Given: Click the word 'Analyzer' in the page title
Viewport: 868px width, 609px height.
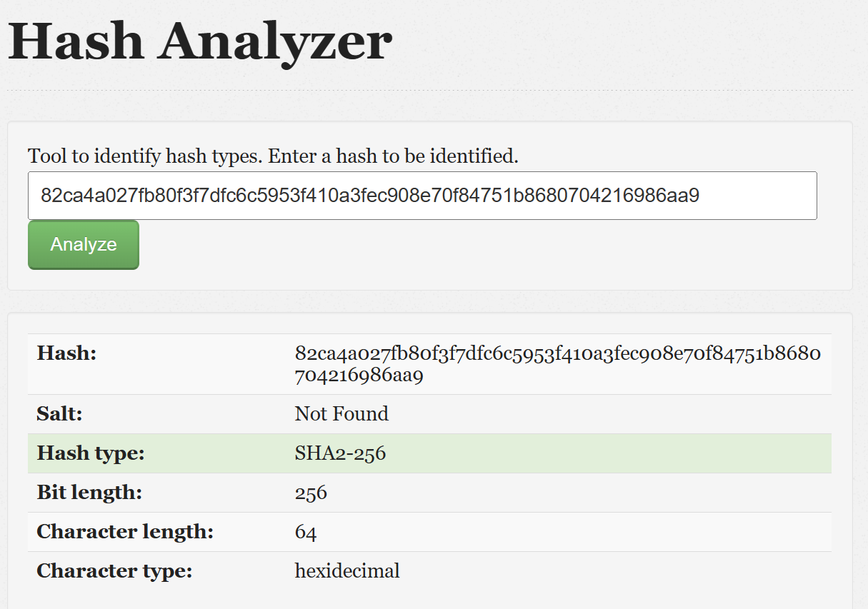Looking at the screenshot, I should pyautogui.click(x=275, y=43).
